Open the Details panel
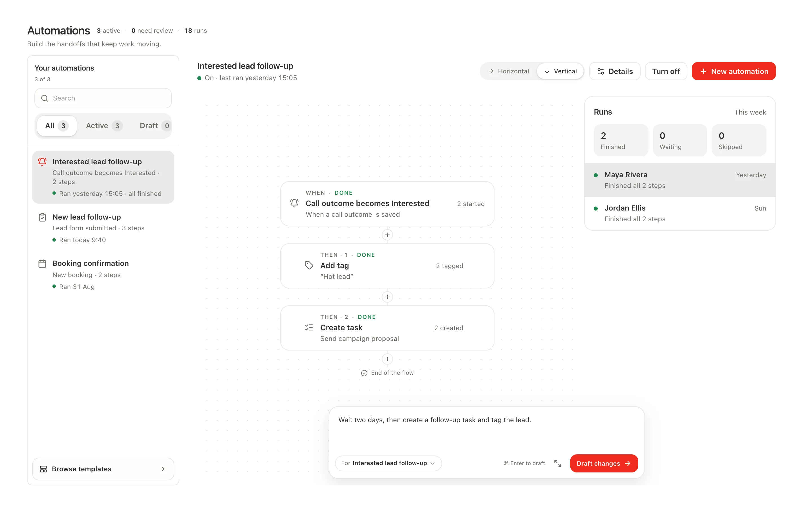The width and height of the screenshot is (812, 508). [x=615, y=71]
